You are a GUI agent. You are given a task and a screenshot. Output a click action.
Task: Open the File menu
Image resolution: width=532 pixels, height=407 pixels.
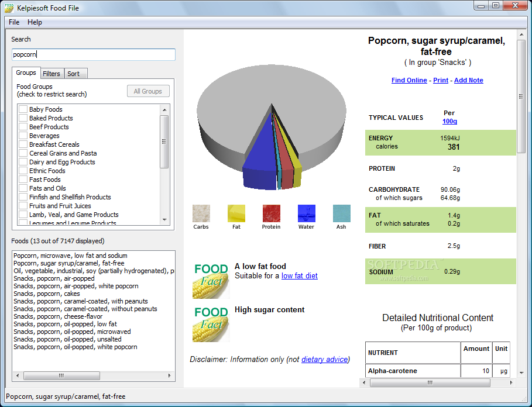14,22
